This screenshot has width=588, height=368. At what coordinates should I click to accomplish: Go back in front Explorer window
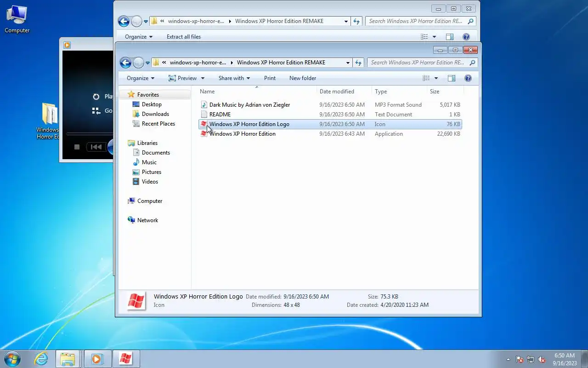coord(125,63)
